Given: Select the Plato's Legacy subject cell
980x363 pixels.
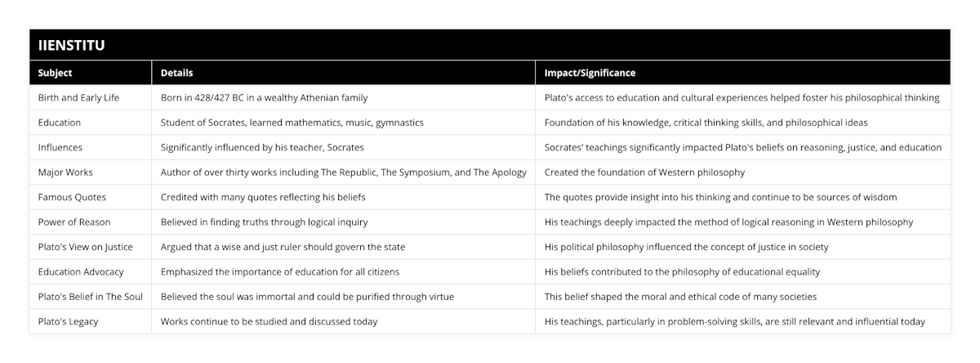Looking at the screenshot, I should point(68,321).
